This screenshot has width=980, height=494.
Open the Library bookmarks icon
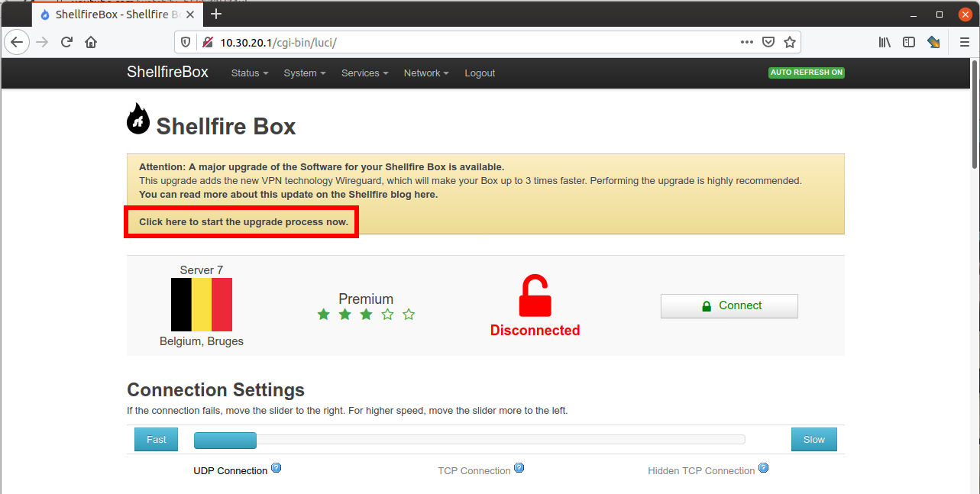tap(885, 42)
